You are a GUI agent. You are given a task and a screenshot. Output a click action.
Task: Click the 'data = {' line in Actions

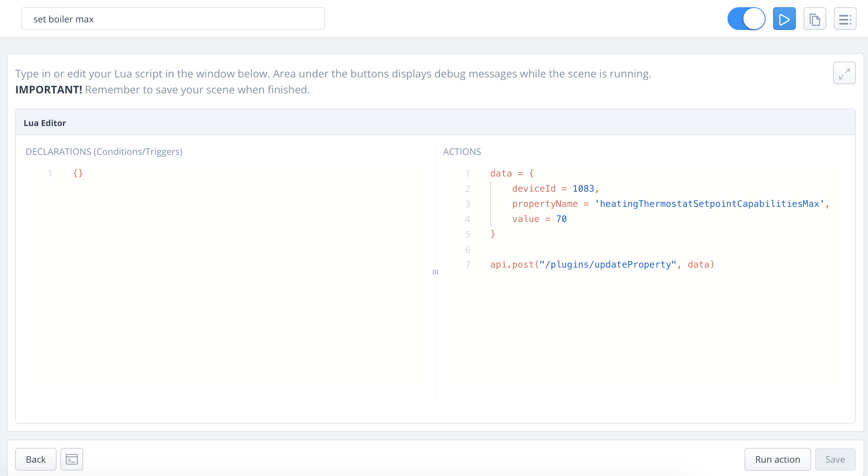tap(512, 173)
